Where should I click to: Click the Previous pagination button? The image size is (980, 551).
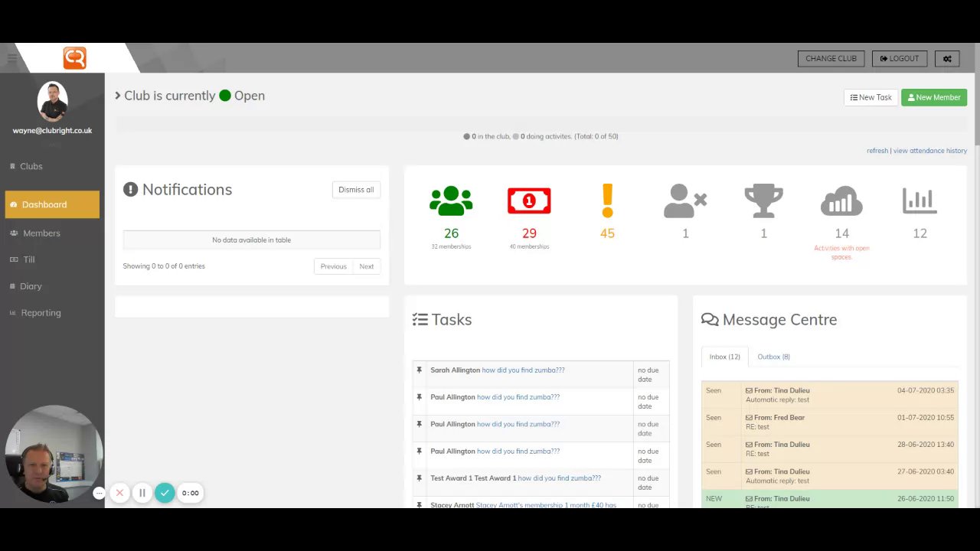[x=333, y=266]
